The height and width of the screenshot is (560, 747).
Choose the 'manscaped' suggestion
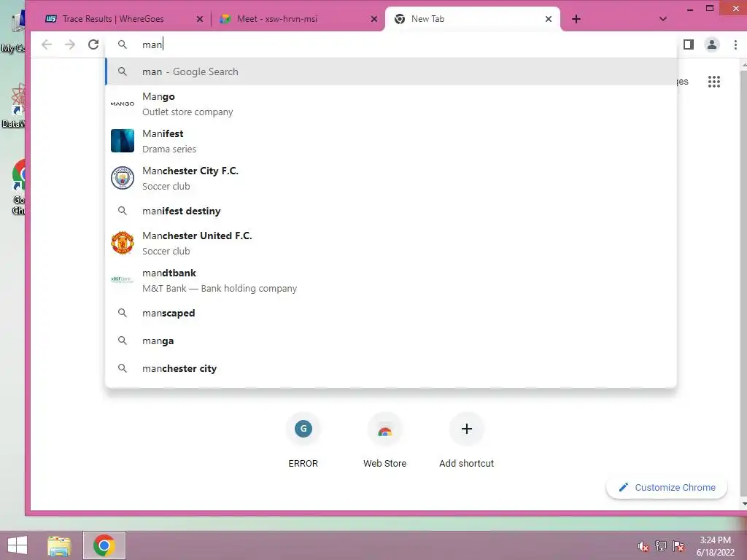pyautogui.click(x=391, y=313)
